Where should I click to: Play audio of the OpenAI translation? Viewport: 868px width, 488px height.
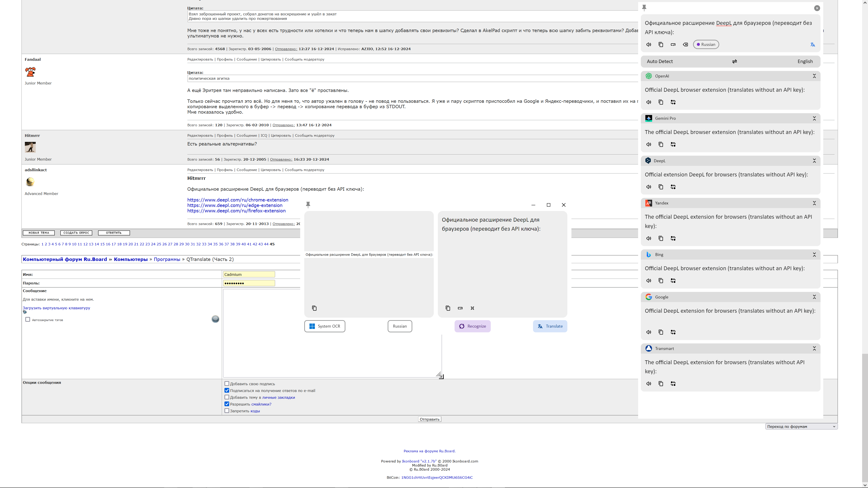[649, 102]
